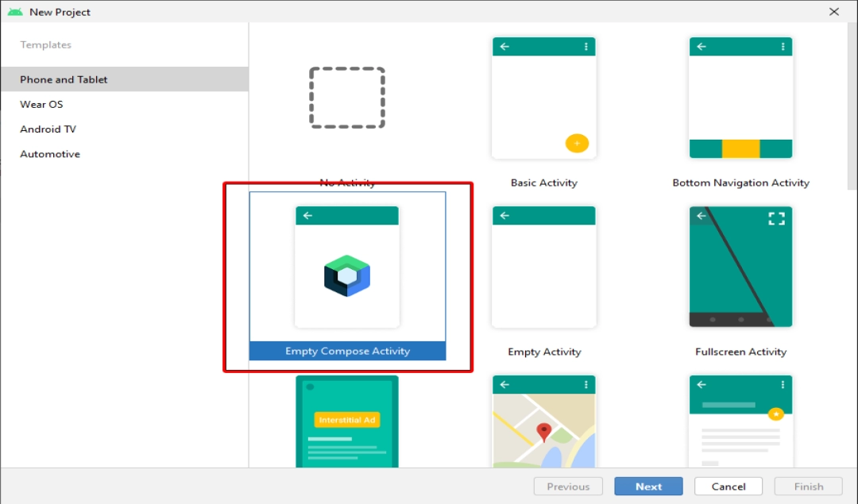Close the New Project dialog

pos(834,11)
